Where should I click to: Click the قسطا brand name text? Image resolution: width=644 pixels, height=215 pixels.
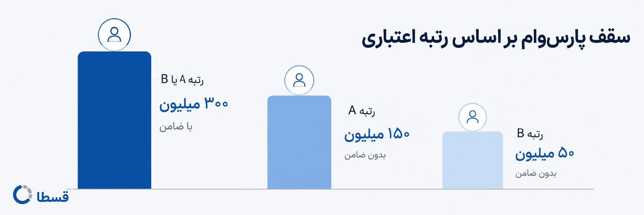[x=53, y=196]
